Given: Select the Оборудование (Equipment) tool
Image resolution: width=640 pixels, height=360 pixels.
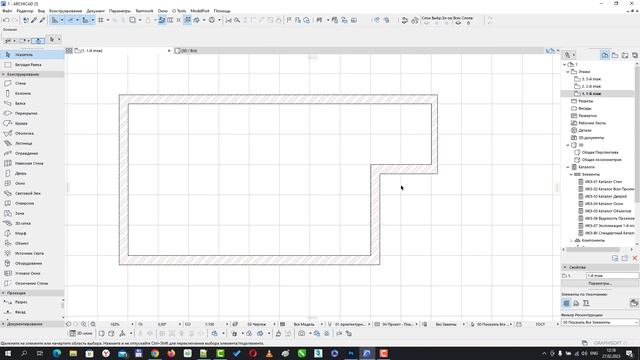Looking at the screenshot, I should click(x=32, y=263).
